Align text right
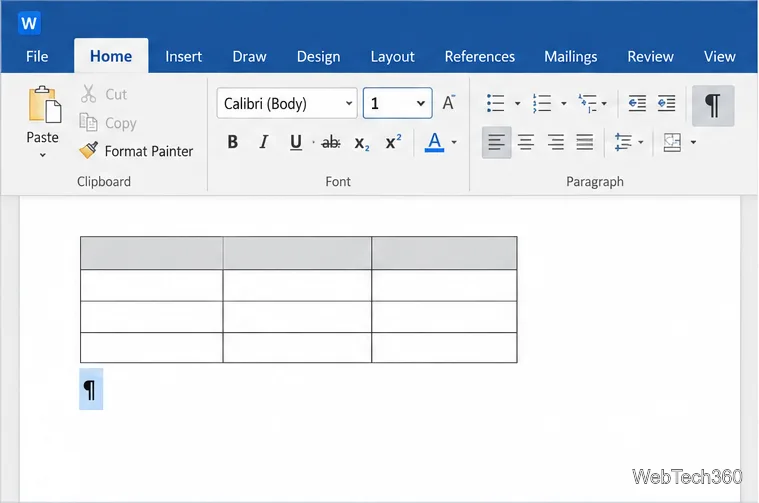 click(556, 142)
